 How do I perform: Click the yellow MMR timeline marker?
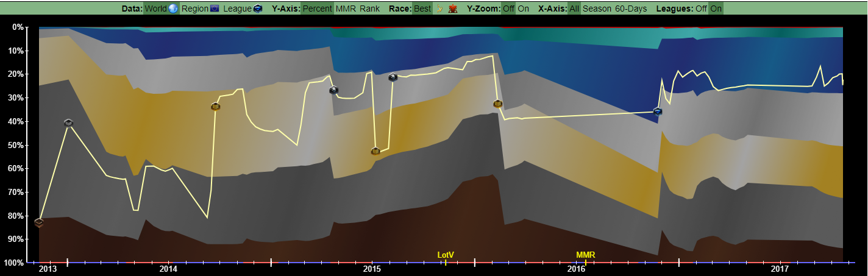pyautogui.click(x=586, y=255)
